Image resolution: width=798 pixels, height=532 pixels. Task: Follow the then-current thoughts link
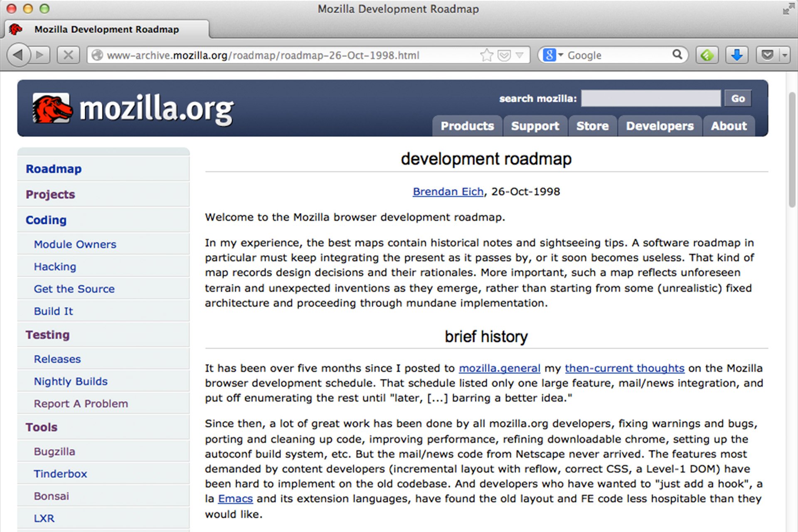pyautogui.click(x=624, y=368)
